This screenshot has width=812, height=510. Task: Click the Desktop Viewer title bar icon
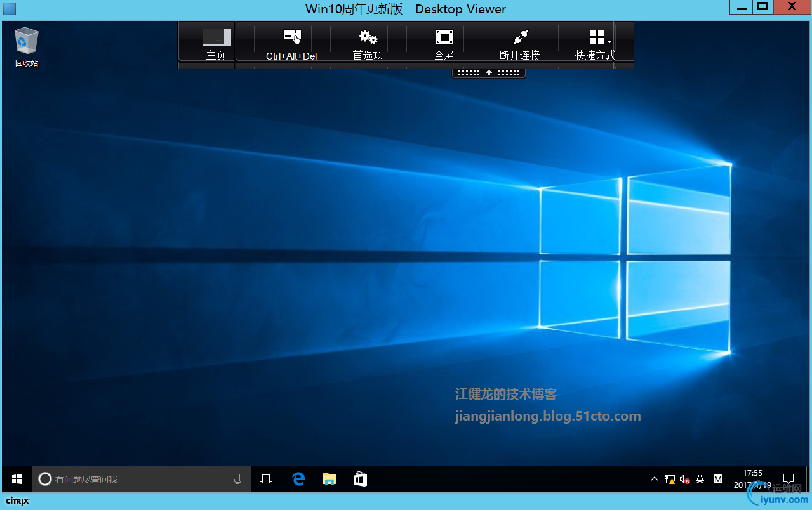pos(10,9)
